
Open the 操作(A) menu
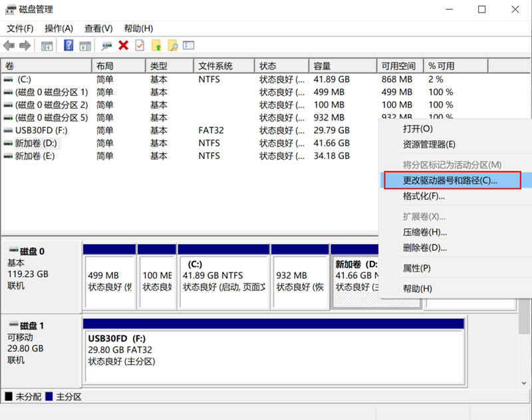click(59, 28)
